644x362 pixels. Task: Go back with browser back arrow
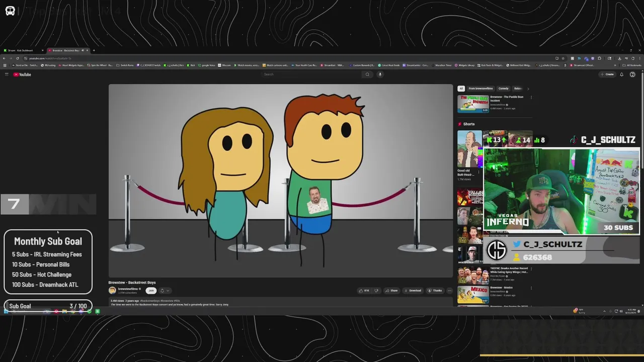point(4,58)
